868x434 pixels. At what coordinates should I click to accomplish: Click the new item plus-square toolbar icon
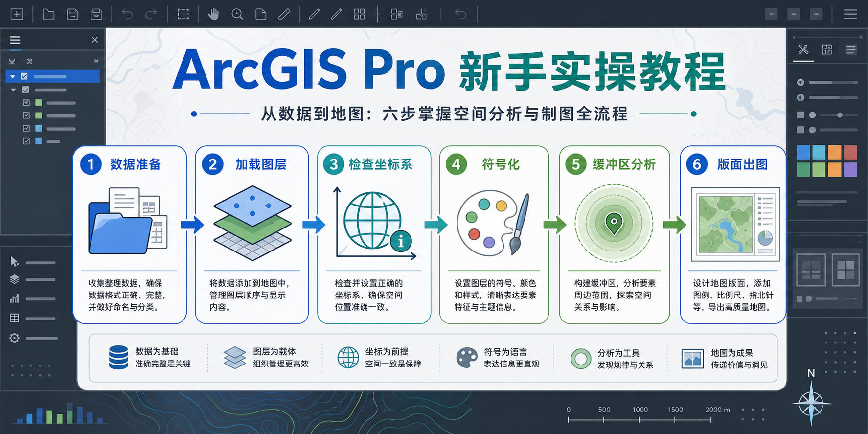(17, 14)
